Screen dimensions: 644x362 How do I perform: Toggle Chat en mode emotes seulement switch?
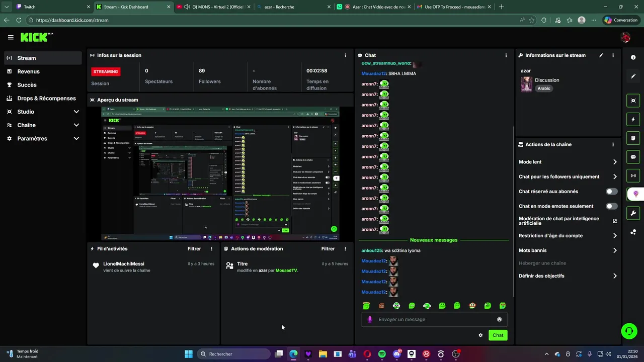[x=611, y=206]
